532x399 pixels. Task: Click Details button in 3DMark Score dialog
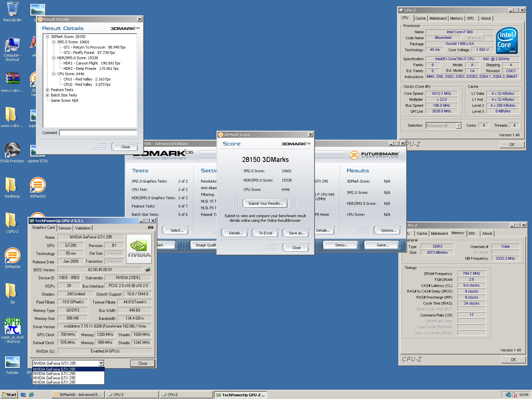point(236,233)
